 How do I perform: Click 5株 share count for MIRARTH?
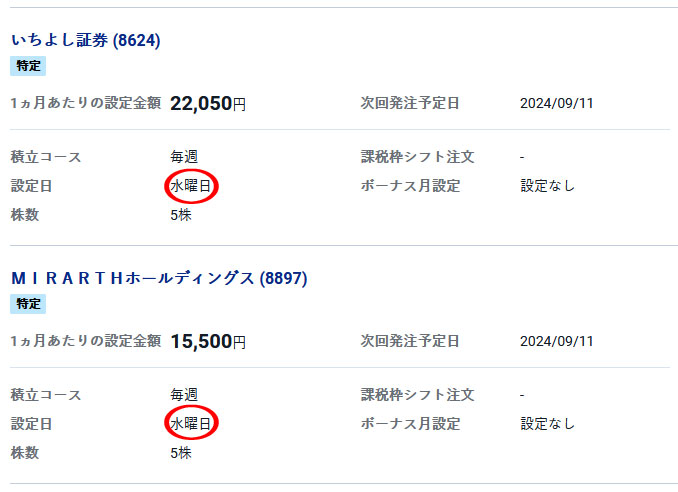coord(181,453)
